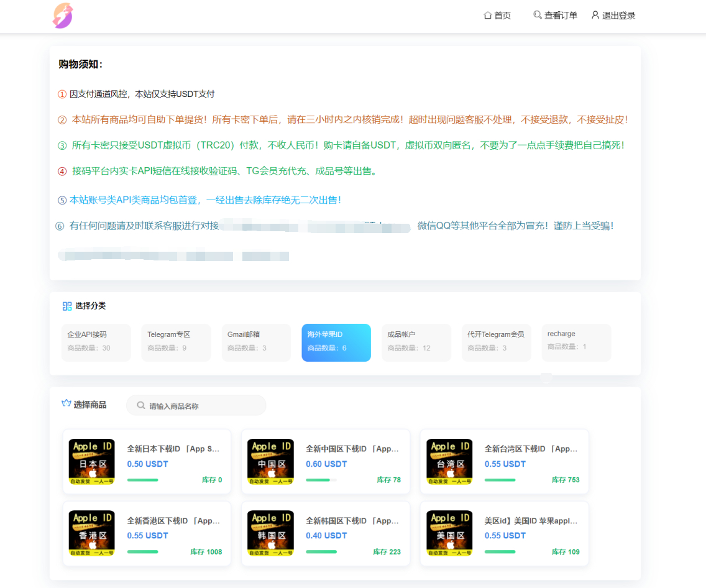Choose the Gmail邮箱 category
The width and height of the screenshot is (706, 588).
tap(256, 342)
